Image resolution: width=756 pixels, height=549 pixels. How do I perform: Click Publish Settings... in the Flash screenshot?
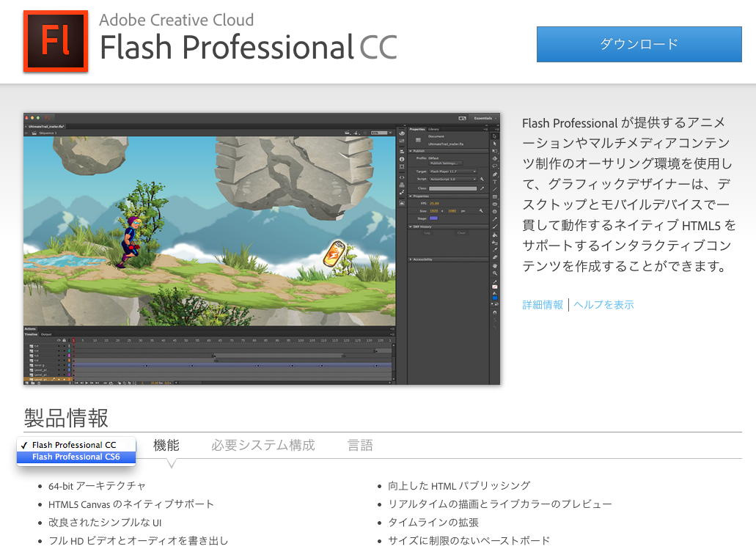[x=446, y=163]
